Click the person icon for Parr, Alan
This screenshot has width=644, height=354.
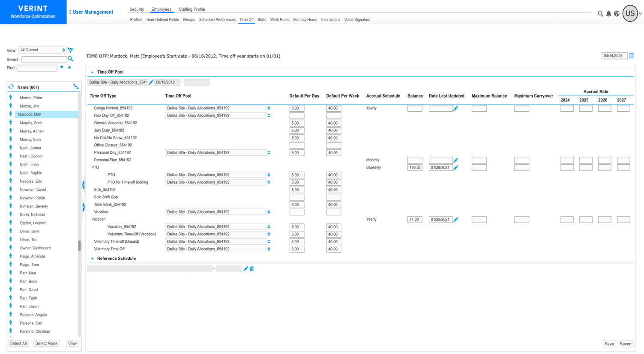pos(11,273)
